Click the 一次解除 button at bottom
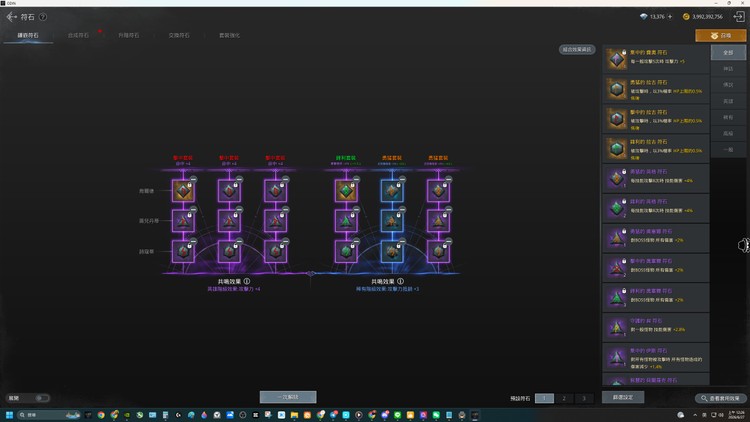The image size is (750, 422). (x=288, y=397)
